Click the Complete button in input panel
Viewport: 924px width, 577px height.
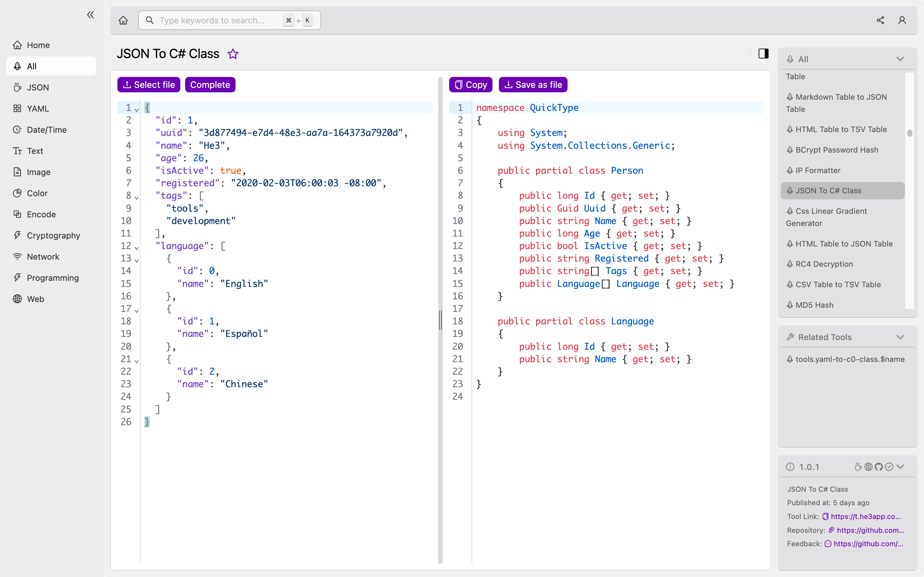[x=210, y=84]
